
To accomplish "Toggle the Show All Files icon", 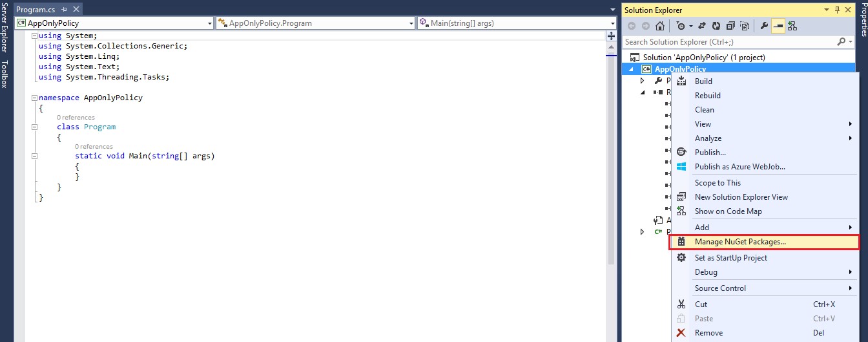I will (x=745, y=27).
